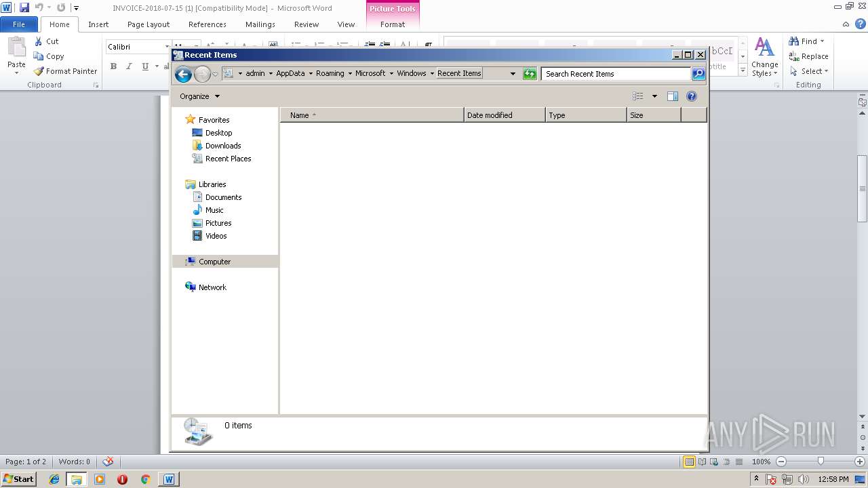Activate the Format Painter brush
The width and height of the screenshot is (868, 488).
(x=65, y=71)
